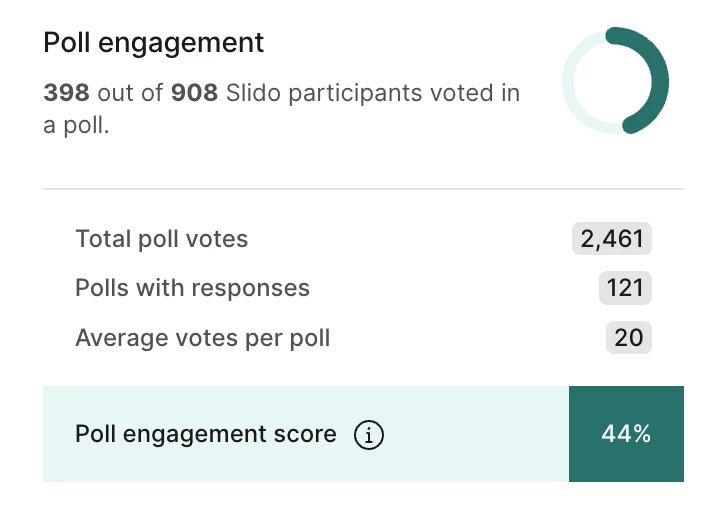Click the dark teal 44% score box

click(626, 434)
